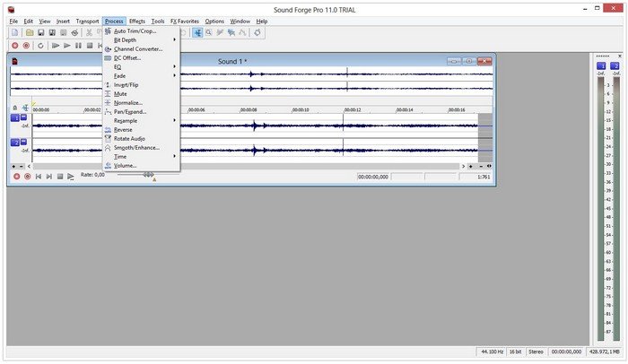Expand the Resample submenu
This screenshot has height=364, width=628.
142,120
